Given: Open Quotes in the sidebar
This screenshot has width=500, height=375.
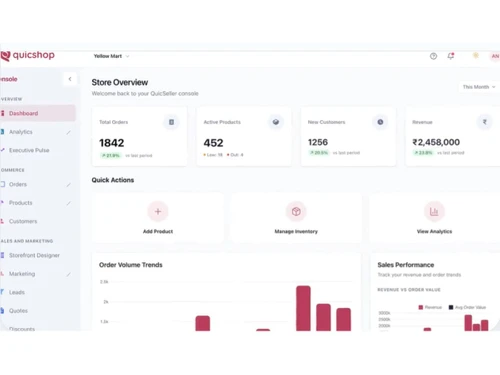Looking at the screenshot, I should pyautogui.click(x=18, y=311).
